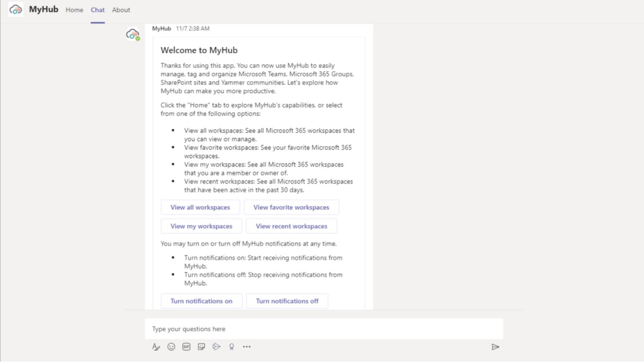This screenshot has height=362, width=644.
Task: Click the schedule meeting icon in compose bar
Action: [216, 347]
